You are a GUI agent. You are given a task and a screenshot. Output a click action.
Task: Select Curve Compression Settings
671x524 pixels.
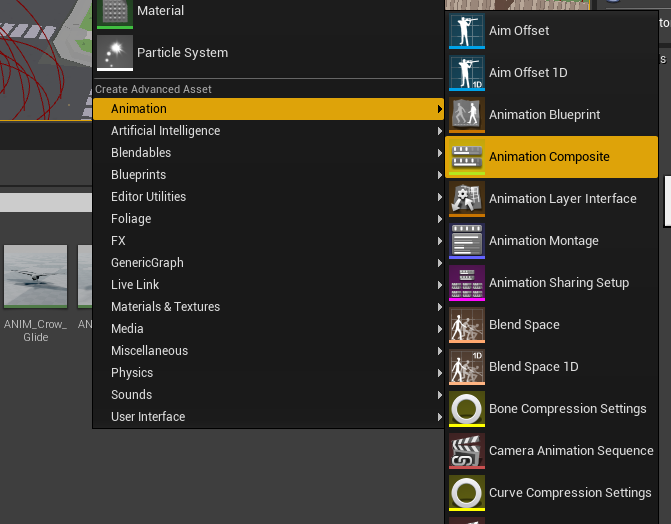pyautogui.click(x=551, y=492)
